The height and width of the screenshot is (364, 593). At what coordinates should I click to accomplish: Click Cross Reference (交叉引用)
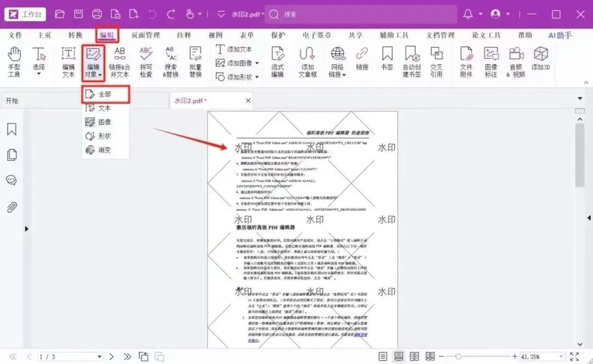[436, 62]
